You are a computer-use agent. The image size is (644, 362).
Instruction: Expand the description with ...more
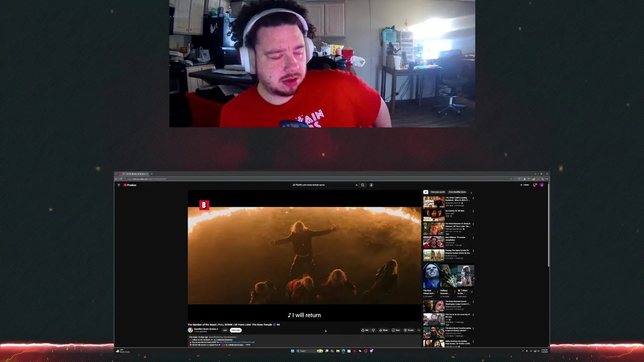248,345
